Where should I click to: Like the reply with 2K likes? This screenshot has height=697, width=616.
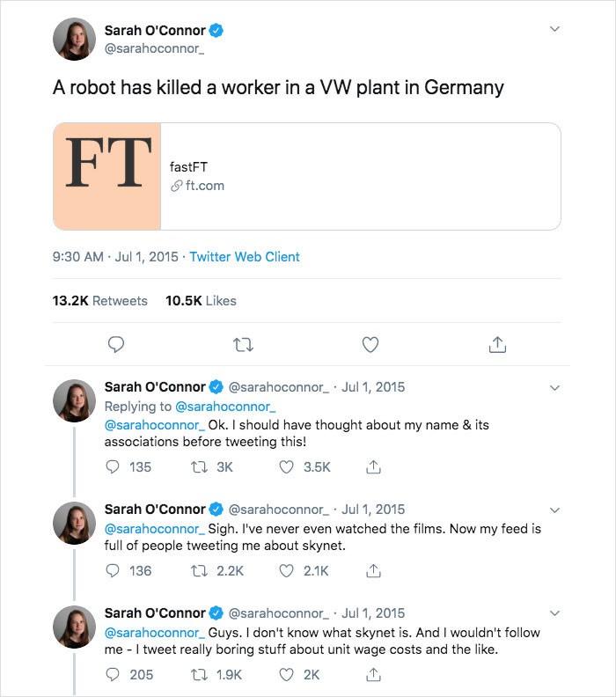click(x=286, y=675)
